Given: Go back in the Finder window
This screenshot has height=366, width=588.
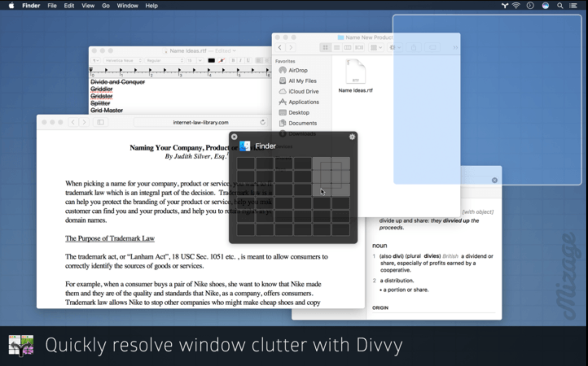Looking at the screenshot, I should click(x=280, y=48).
